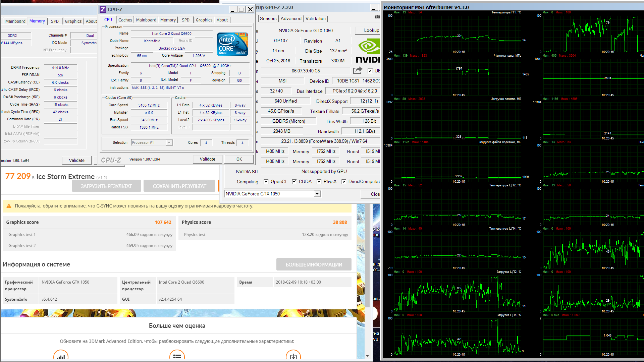This screenshot has width=644, height=362.
Task: Click the DRAM Frequency 414.0 MHz field
Action: [x=60, y=68]
